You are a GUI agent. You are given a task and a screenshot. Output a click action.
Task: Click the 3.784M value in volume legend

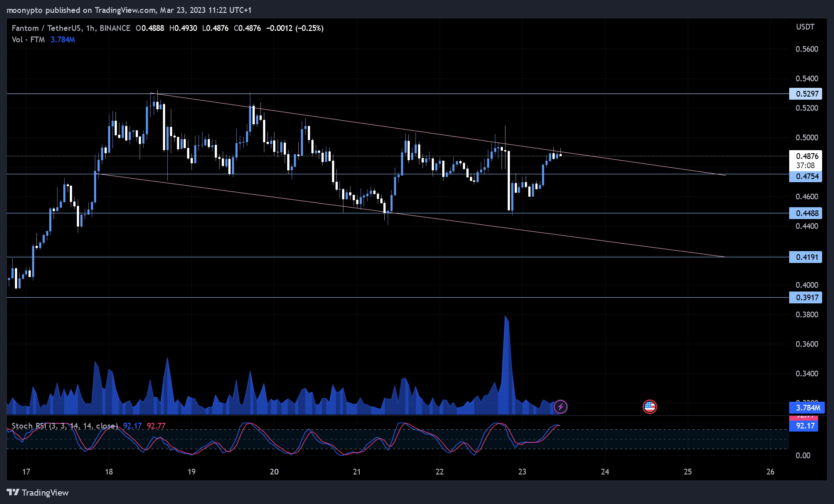[63, 40]
